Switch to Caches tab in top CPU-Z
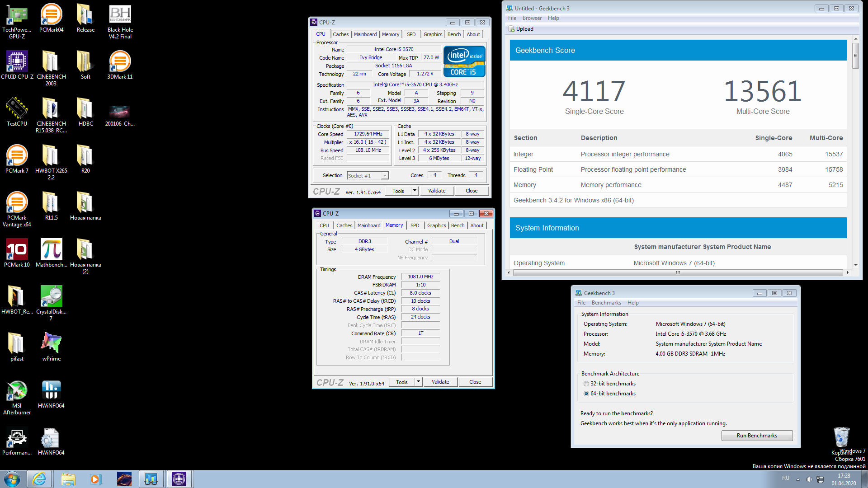The height and width of the screenshot is (488, 868). coord(340,34)
